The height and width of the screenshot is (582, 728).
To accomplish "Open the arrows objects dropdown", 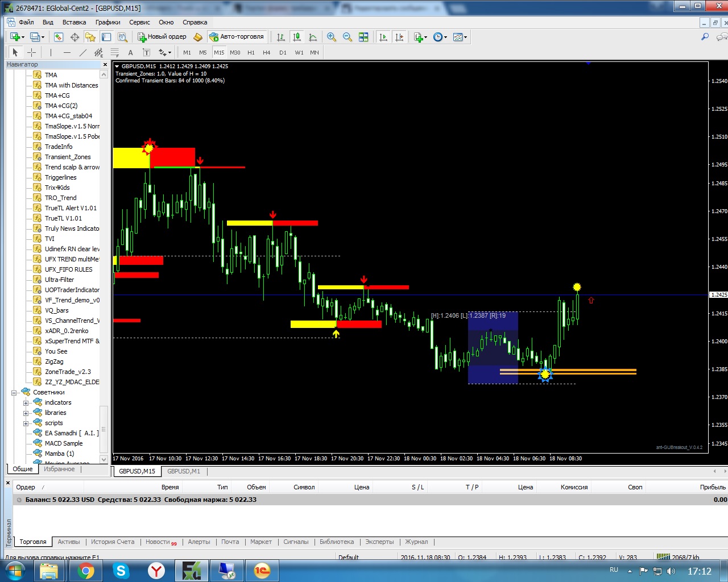I will click(x=164, y=52).
